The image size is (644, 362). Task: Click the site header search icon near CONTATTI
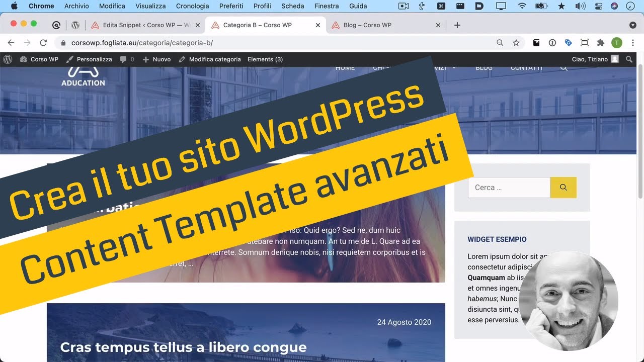click(x=563, y=67)
